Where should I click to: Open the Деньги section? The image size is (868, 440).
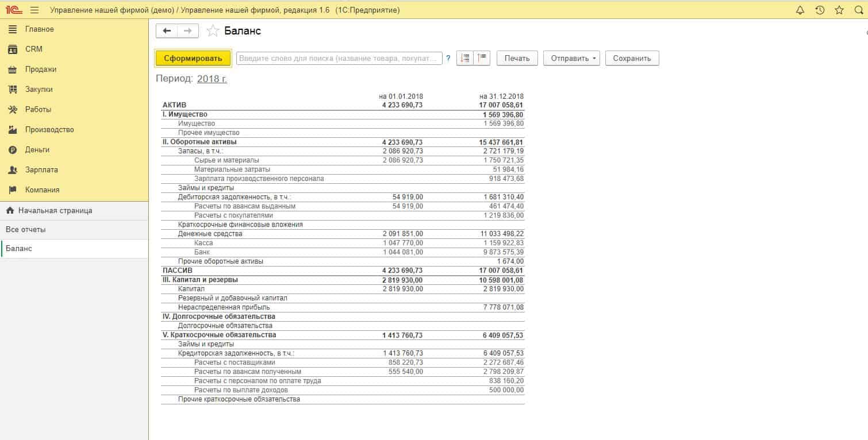point(37,150)
